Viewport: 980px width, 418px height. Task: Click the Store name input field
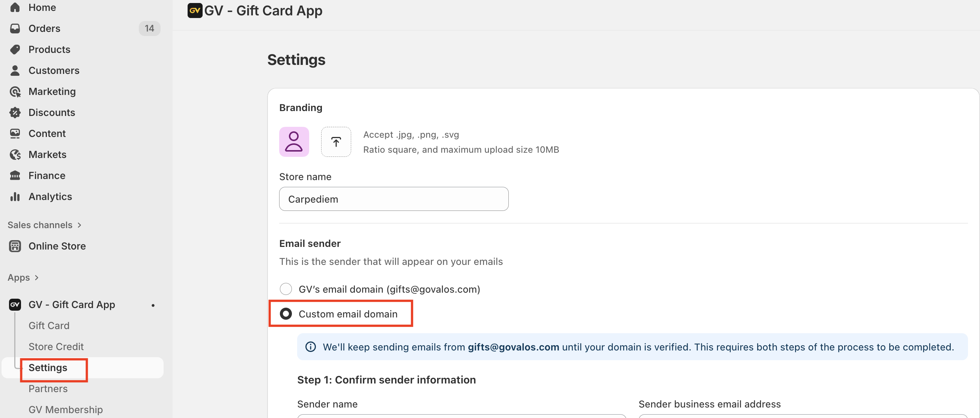tap(393, 199)
